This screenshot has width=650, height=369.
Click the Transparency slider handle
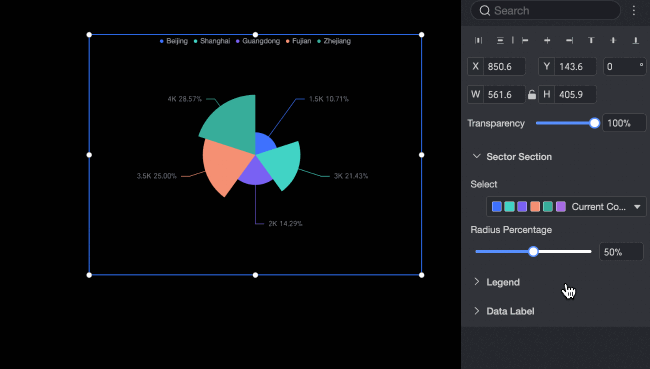(594, 123)
